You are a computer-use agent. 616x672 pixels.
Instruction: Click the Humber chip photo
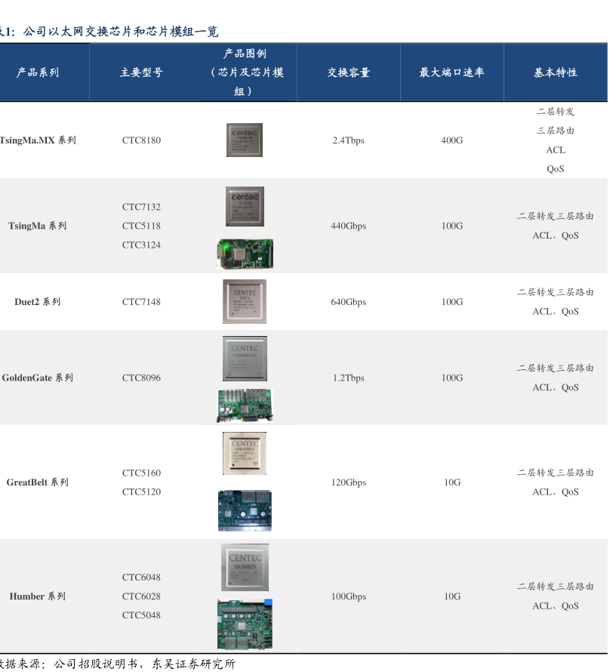(245, 568)
